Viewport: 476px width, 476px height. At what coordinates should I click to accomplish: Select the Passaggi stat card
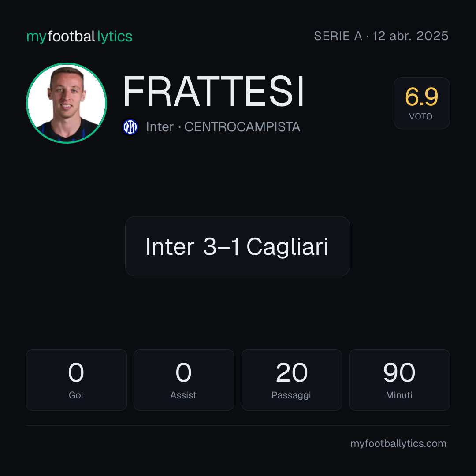[x=291, y=380]
